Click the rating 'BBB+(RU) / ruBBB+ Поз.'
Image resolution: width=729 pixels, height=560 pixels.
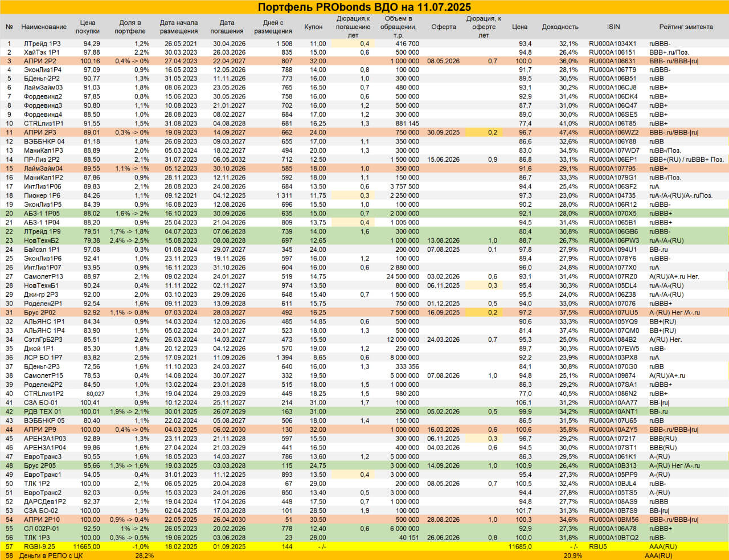pos(687,160)
